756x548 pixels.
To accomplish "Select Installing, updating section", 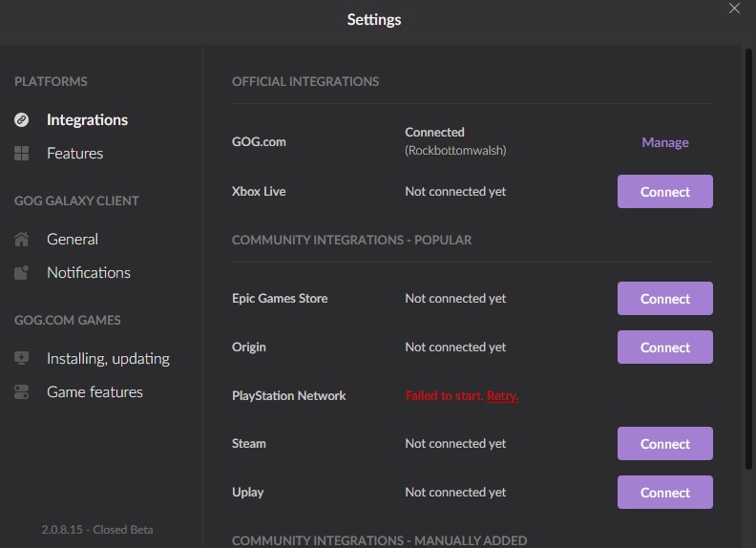I will [108, 358].
